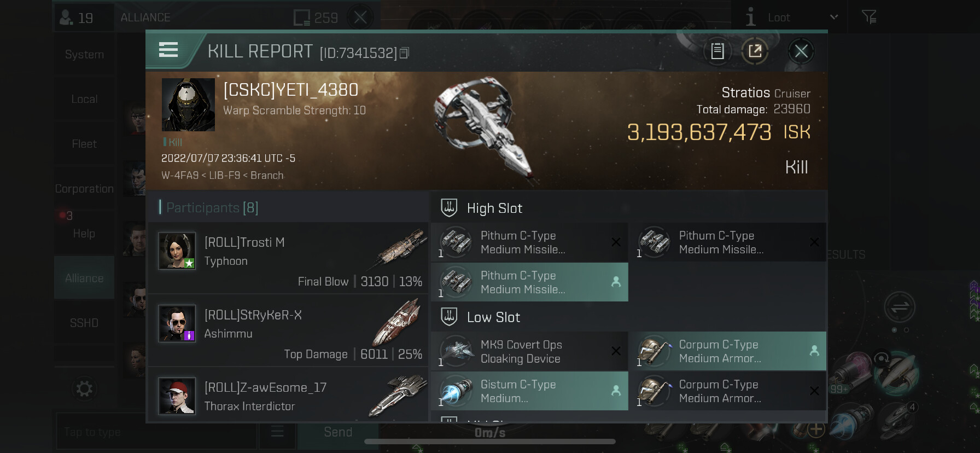Image resolution: width=980 pixels, height=453 pixels.
Task: Switch to the Local chat tab
Action: pos(84,99)
